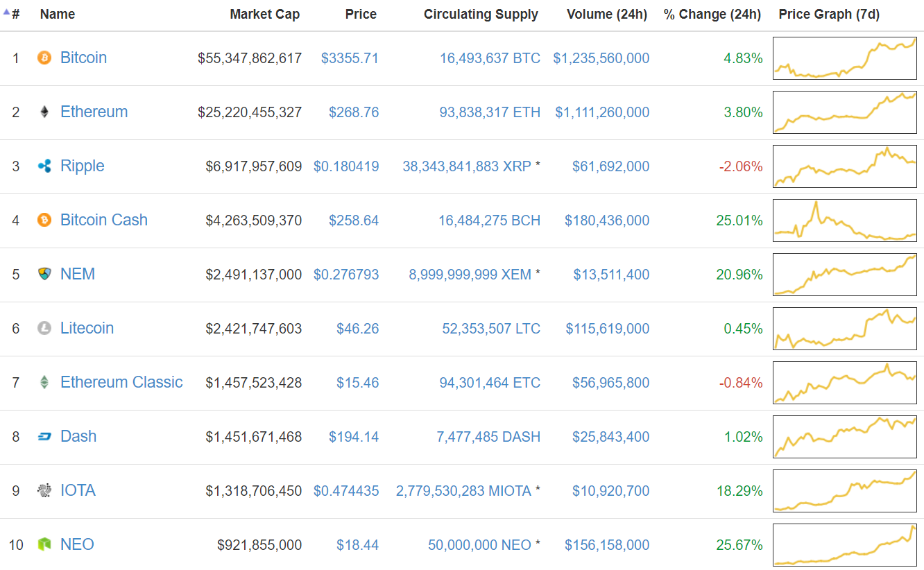The width and height of the screenshot is (924, 570).
Task: Sort table by % Change (24h) header
Action: [x=712, y=15]
